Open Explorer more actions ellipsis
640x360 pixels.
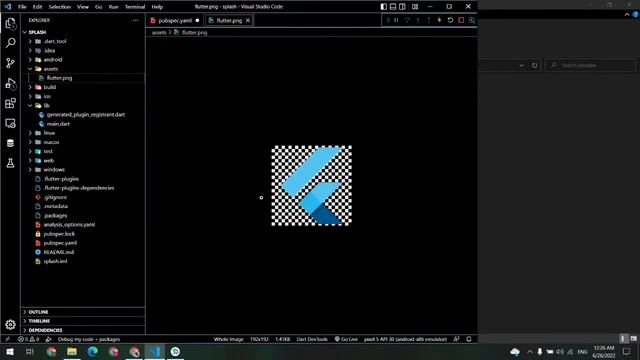coord(136,20)
